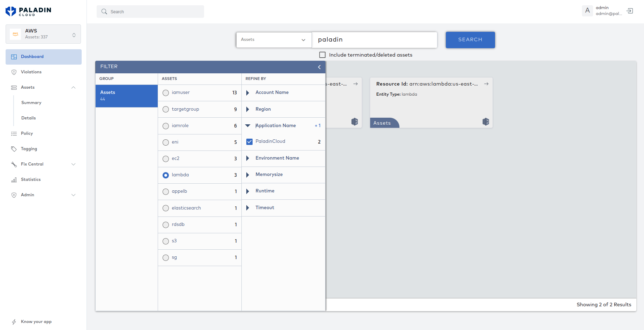The image size is (644, 330).
Task: Select the elasticsearch radio button
Action: tap(166, 208)
